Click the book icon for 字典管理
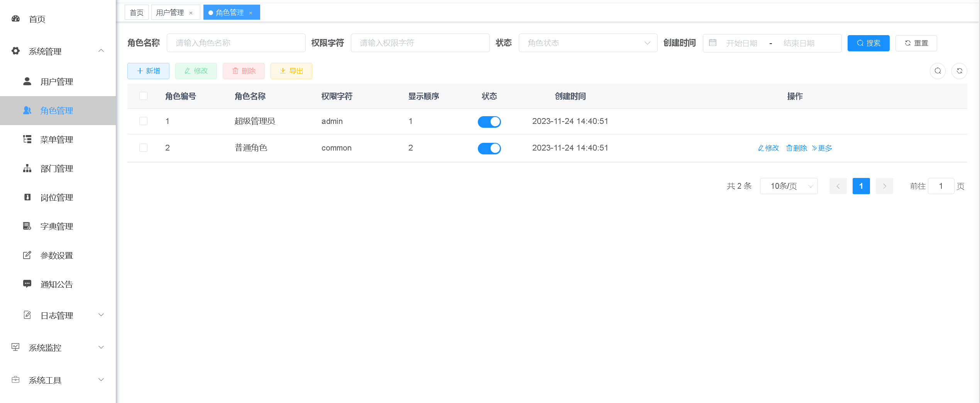980x403 pixels. point(27,226)
